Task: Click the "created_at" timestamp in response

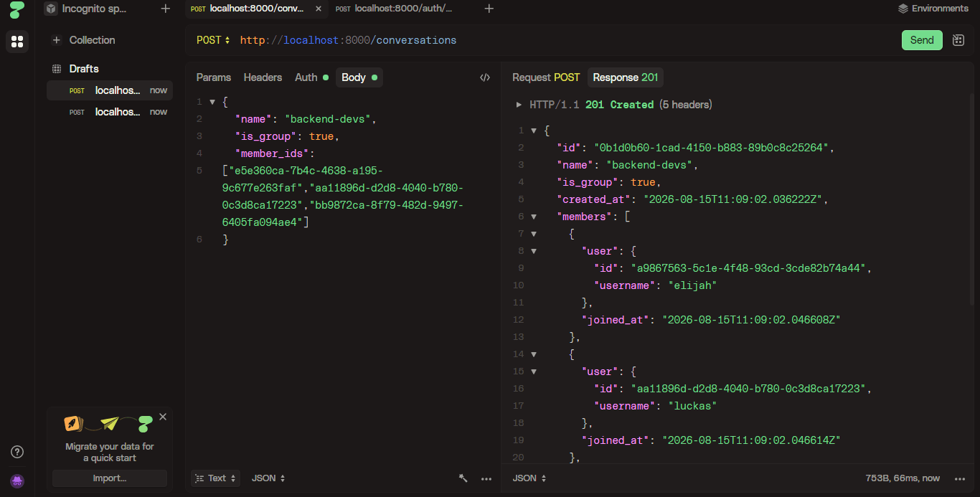Action: 733,199
